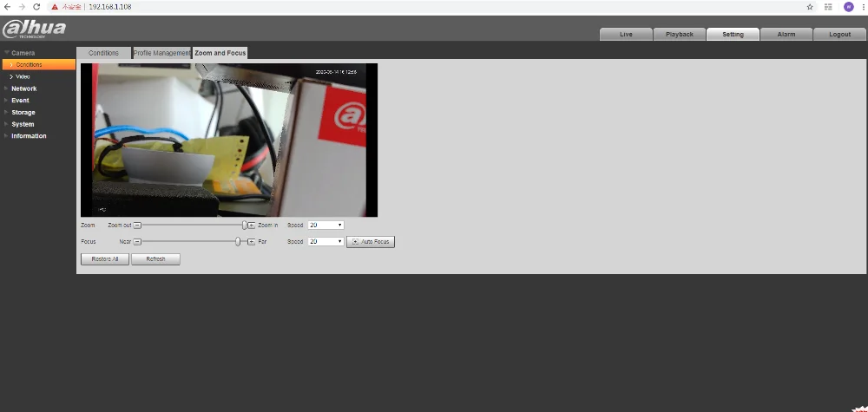Click the Restore All button
868x412 pixels.
click(105, 259)
